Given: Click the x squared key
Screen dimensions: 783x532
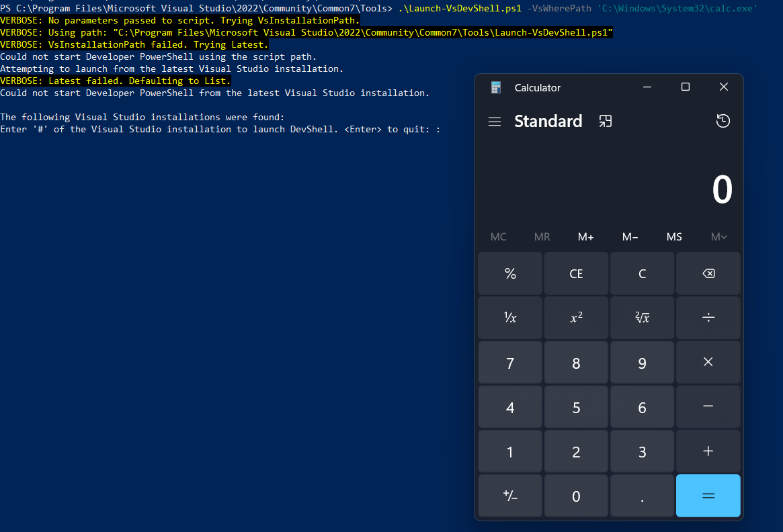Looking at the screenshot, I should tap(576, 318).
